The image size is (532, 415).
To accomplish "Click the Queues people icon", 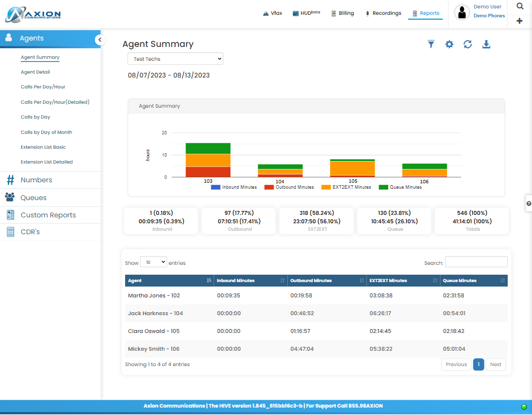I will point(10,197).
